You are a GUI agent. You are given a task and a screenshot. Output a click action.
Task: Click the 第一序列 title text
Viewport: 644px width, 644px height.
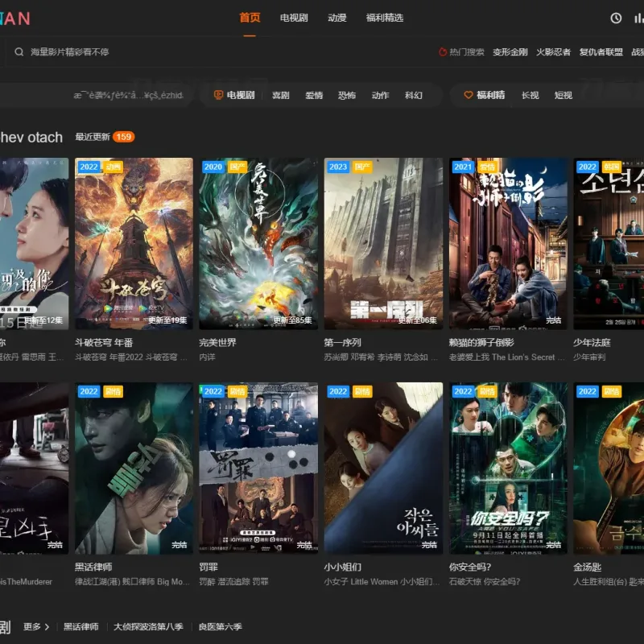(x=343, y=343)
